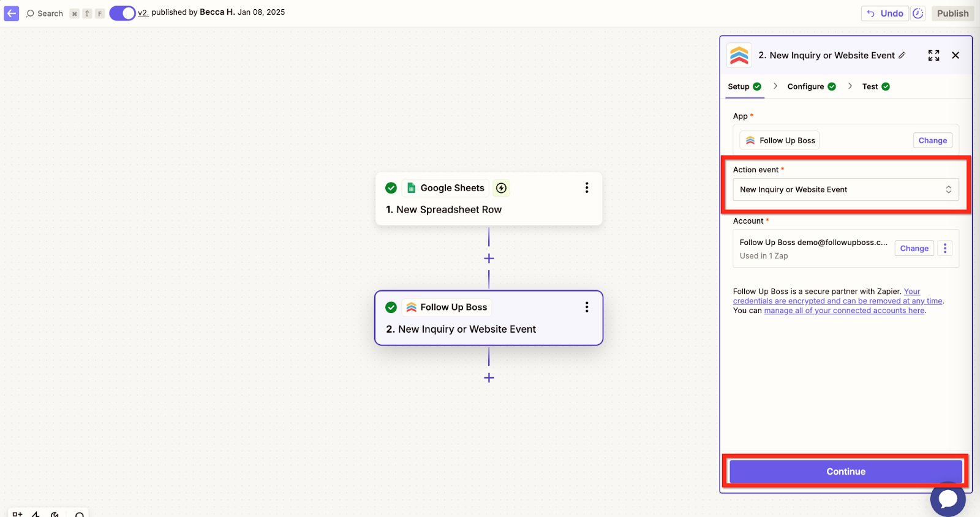Click the green check on Google Sheets step
This screenshot has height=517, width=980.
391,188
